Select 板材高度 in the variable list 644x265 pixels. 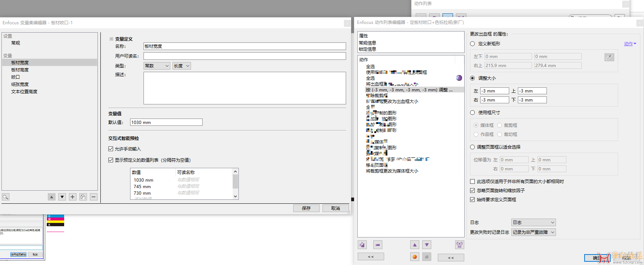(20, 70)
